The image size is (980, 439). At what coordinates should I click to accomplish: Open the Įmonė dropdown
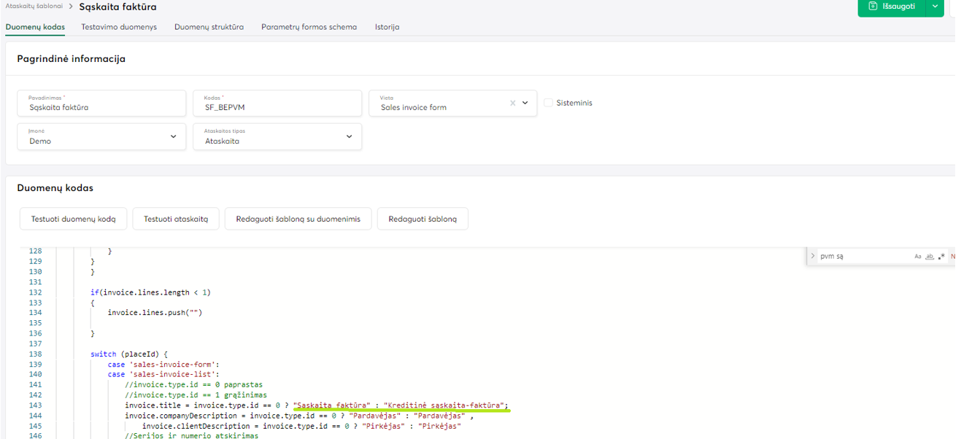coord(173,137)
